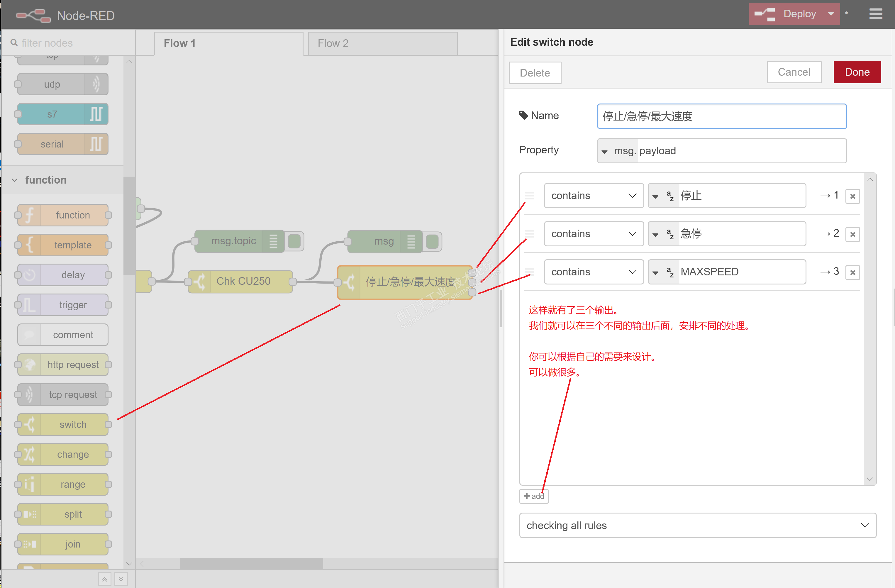Click the Name input field
This screenshot has height=588, width=895.
pyautogui.click(x=721, y=116)
